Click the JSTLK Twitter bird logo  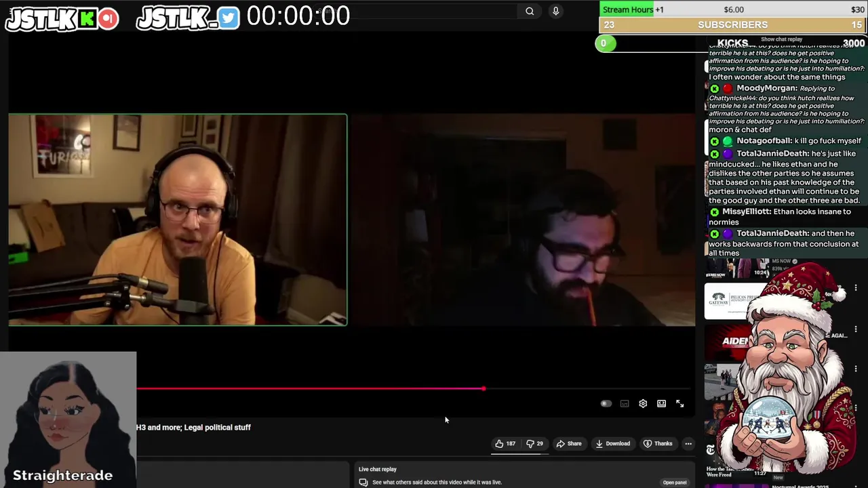[188, 18]
